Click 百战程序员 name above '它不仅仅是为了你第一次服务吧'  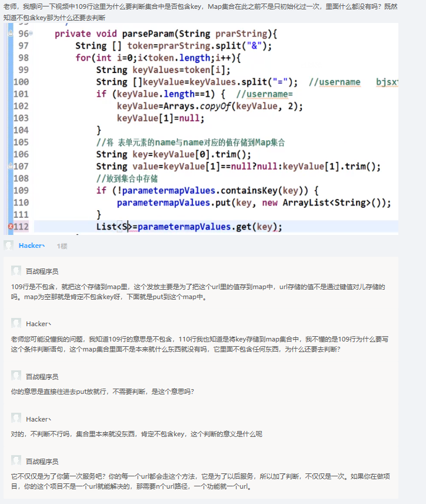(42, 462)
